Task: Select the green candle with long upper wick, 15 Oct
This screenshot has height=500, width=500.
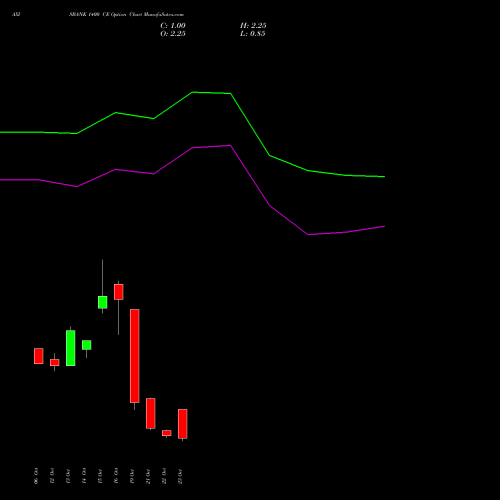Action: 103,302
